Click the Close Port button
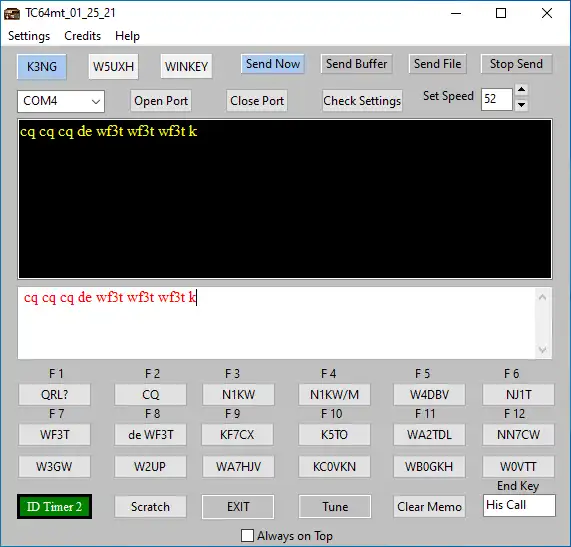Image resolution: width=571 pixels, height=547 pixels. click(x=257, y=101)
